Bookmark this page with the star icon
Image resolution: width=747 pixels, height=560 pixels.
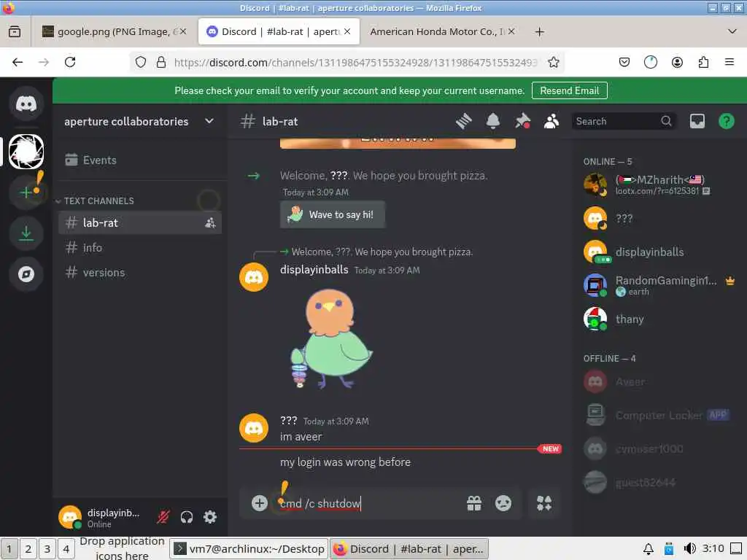coord(553,62)
